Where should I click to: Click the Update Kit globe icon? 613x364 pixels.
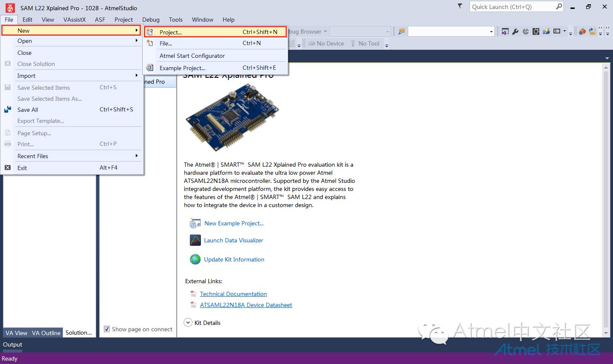[195, 259]
